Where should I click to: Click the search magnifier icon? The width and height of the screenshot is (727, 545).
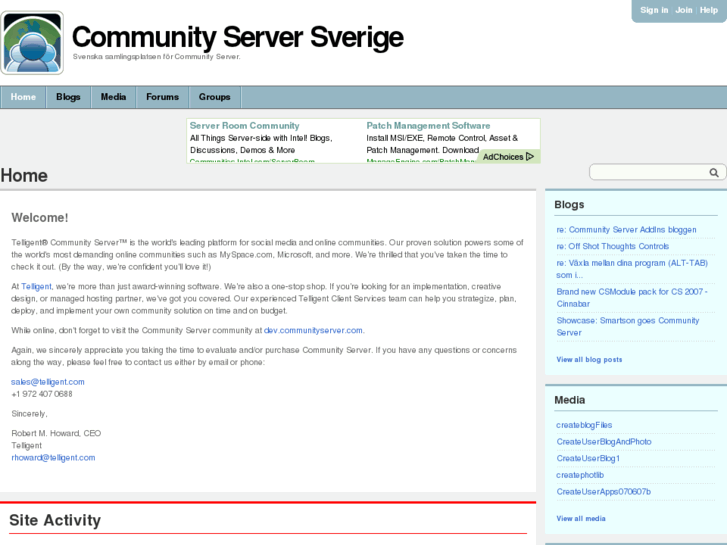click(714, 173)
